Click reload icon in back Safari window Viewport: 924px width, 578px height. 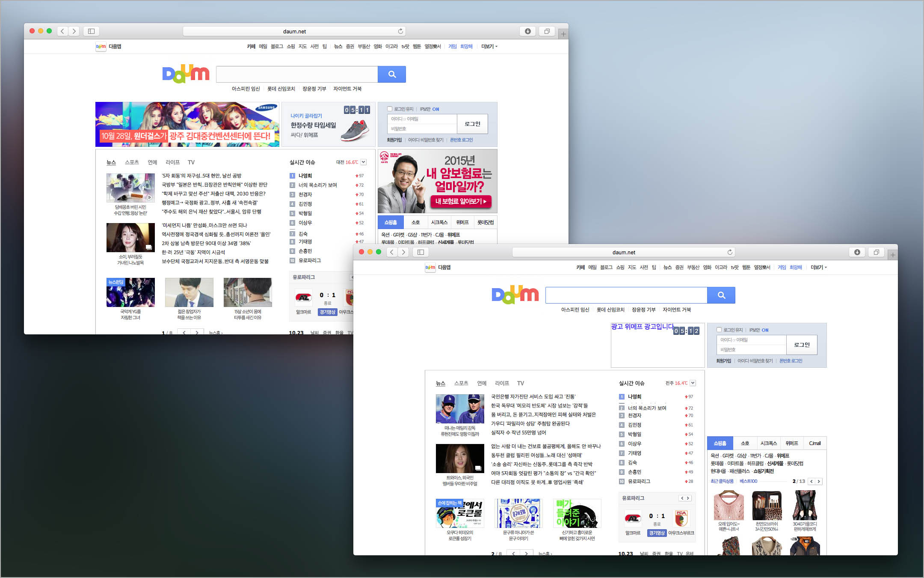tap(400, 31)
